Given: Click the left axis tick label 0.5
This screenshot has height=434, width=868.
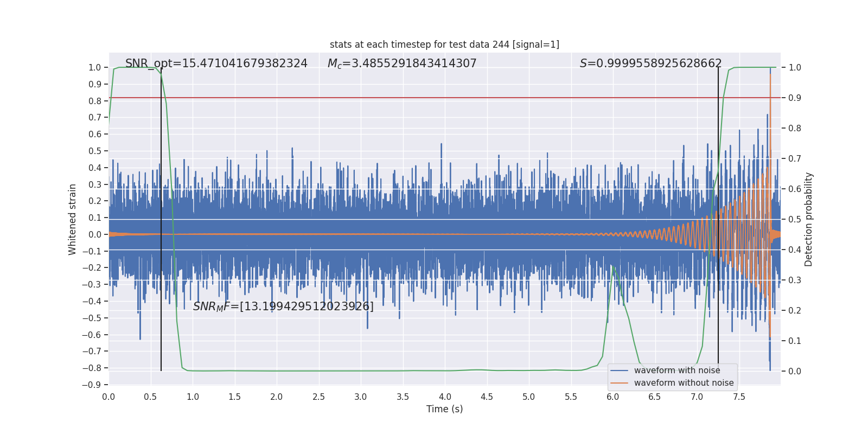Looking at the screenshot, I should point(95,151).
